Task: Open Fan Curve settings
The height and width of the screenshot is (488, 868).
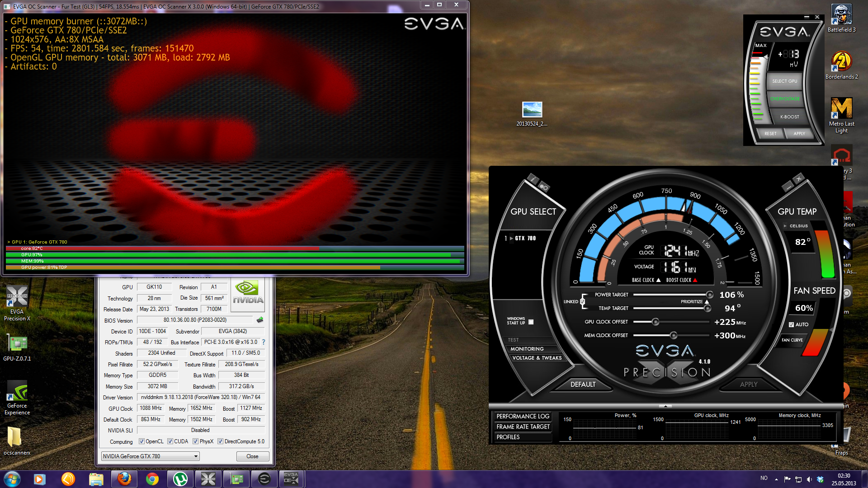Action: point(792,340)
